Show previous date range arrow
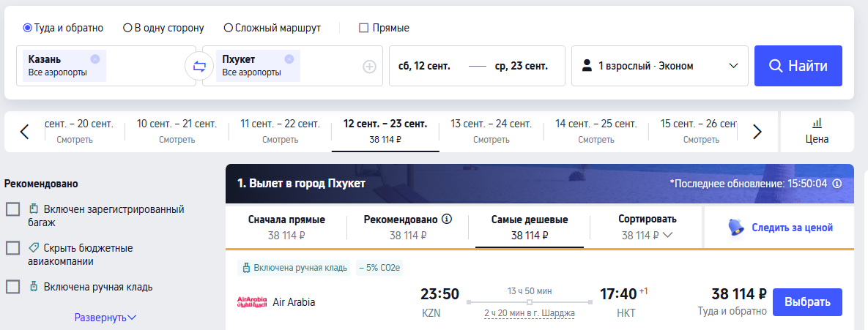 (24, 132)
